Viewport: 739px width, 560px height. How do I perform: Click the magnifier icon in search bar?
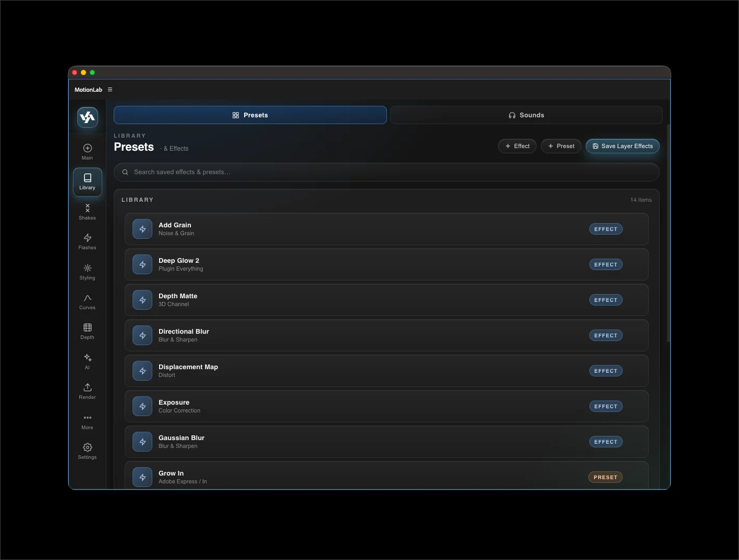(x=125, y=172)
